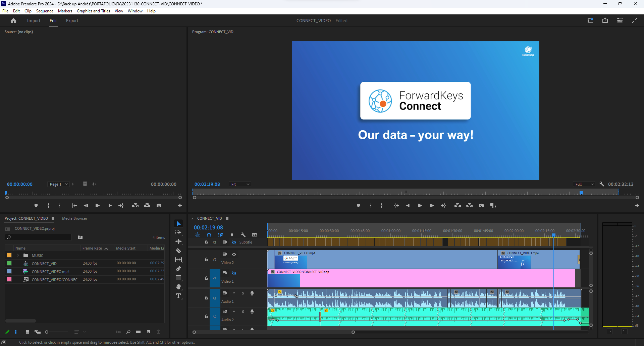Click the orange MUSIC label color swatch

coord(9,255)
